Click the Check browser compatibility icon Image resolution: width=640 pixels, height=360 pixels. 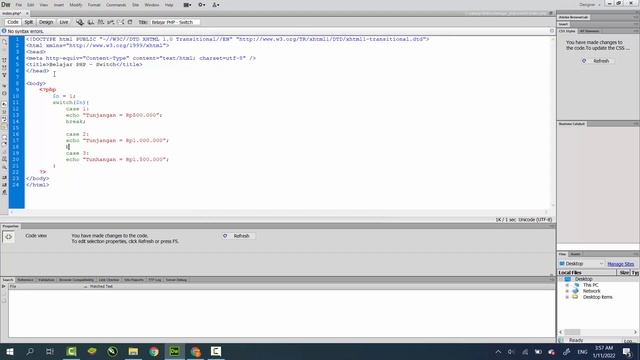tap(111, 22)
